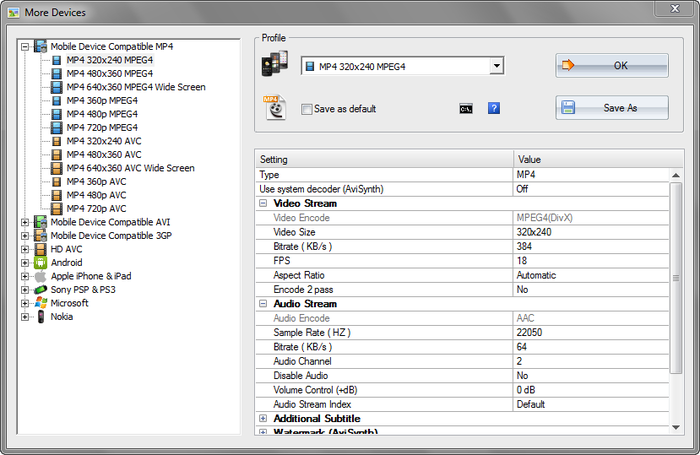This screenshot has height=455, width=700.
Task: Open the Profile dropdown list
Action: [x=496, y=67]
